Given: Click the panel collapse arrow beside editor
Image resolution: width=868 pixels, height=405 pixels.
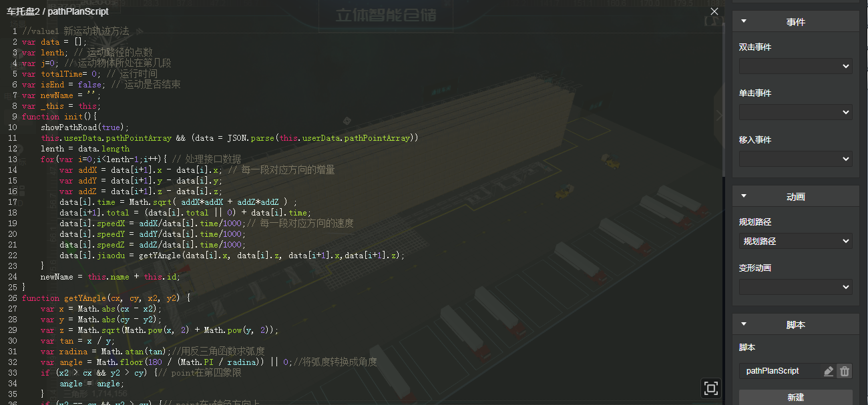Looking at the screenshot, I should pos(719,115).
